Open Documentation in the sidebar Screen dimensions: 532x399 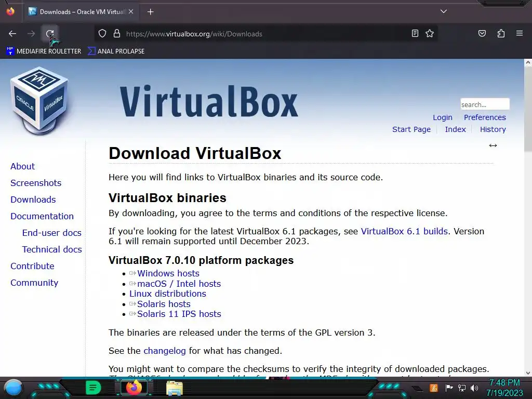tap(42, 216)
